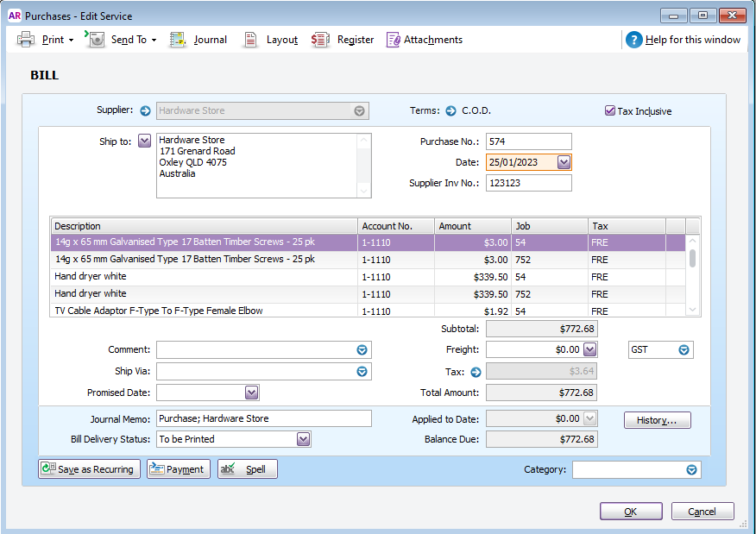Open the Journal toolbar icon

(198, 39)
